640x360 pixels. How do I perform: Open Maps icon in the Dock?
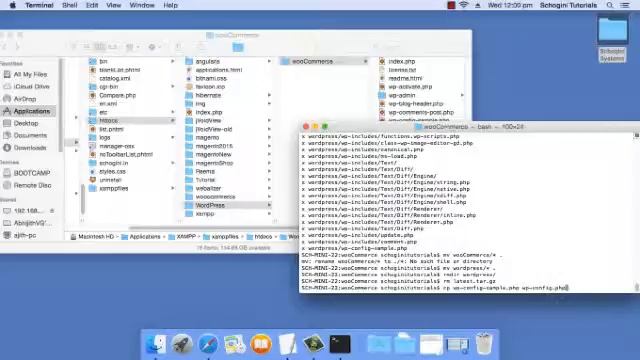(x=235, y=344)
